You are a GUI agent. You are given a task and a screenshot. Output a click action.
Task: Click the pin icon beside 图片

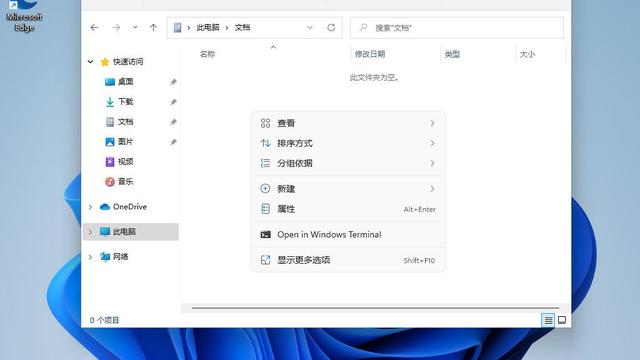click(173, 142)
